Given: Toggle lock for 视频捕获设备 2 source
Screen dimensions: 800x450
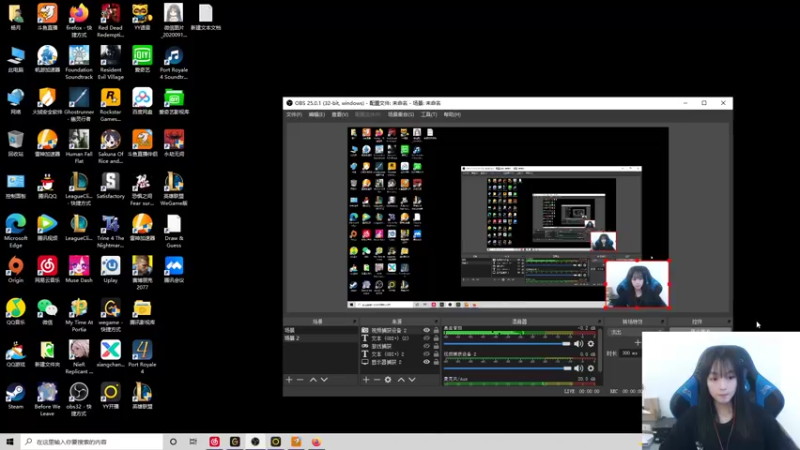Looking at the screenshot, I should point(436,331).
